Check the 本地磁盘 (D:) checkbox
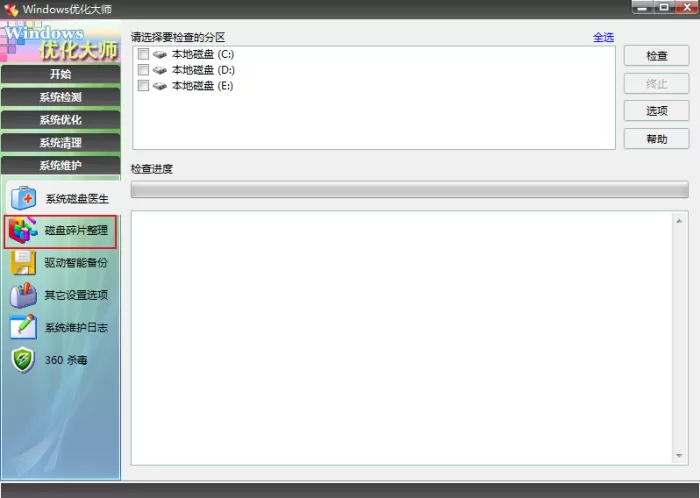This screenshot has height=498, width=700. (143, 70)
